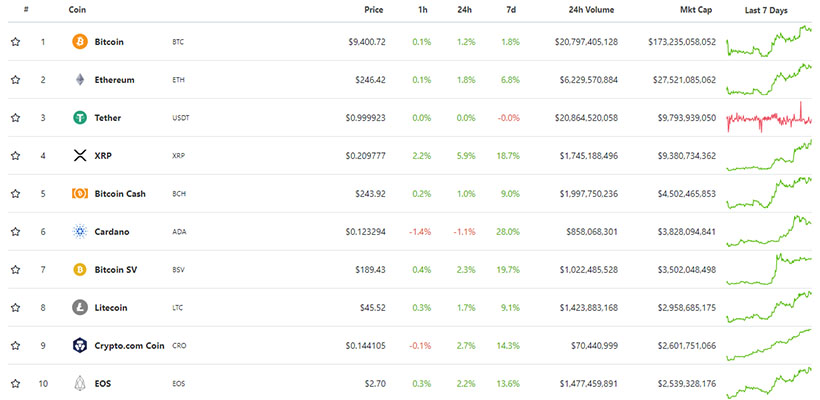The height and width of the screenshot is (400, 820).
Task: Sort by the Price column header
Action: coord(374,10)
